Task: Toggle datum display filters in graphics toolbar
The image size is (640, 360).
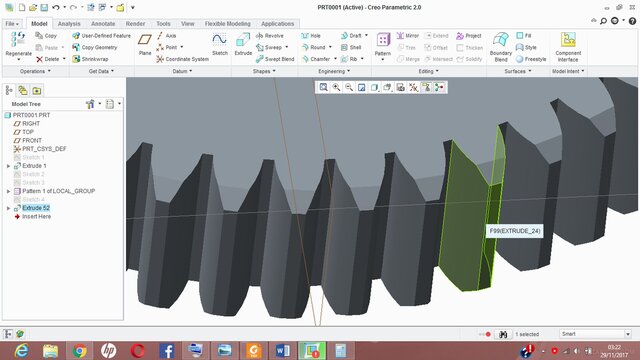Action: (413, 87)
